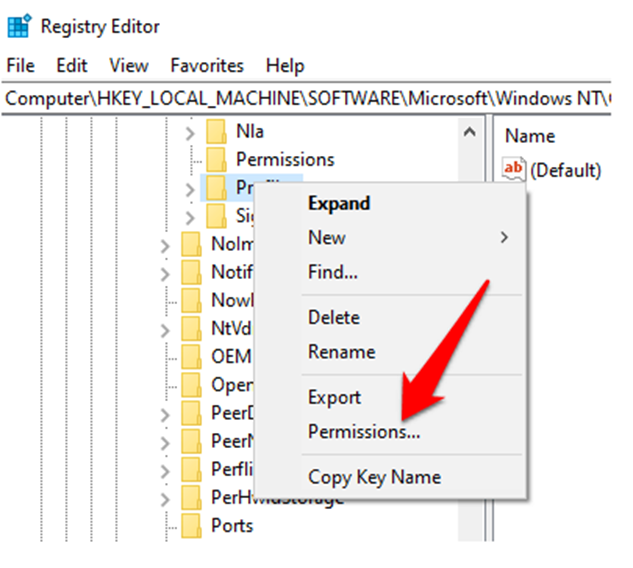Click the NoIm key folder icon
This screenshot has height=568, width=633.
(x=191, y=244)
